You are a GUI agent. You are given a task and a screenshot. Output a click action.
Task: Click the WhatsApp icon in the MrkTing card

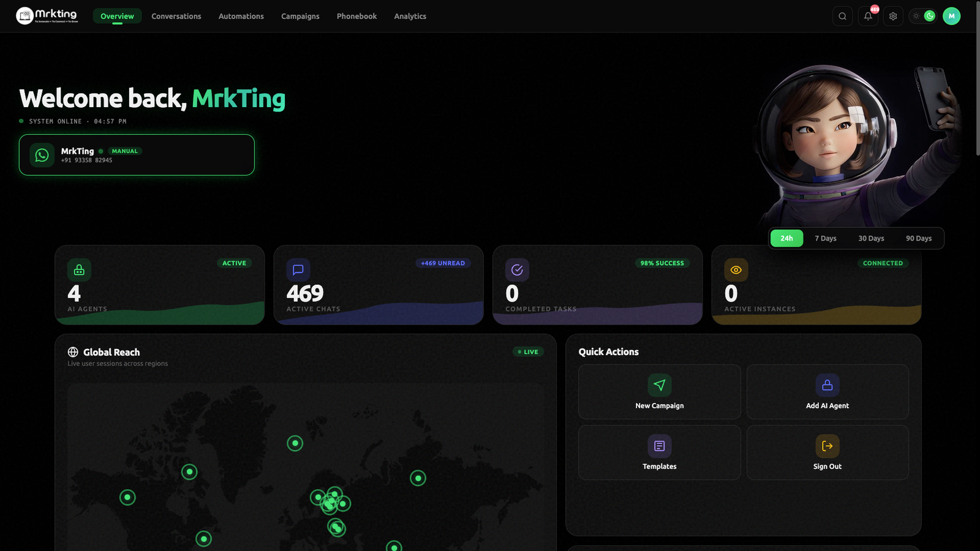pyautogui.click(x=42, y=155)
